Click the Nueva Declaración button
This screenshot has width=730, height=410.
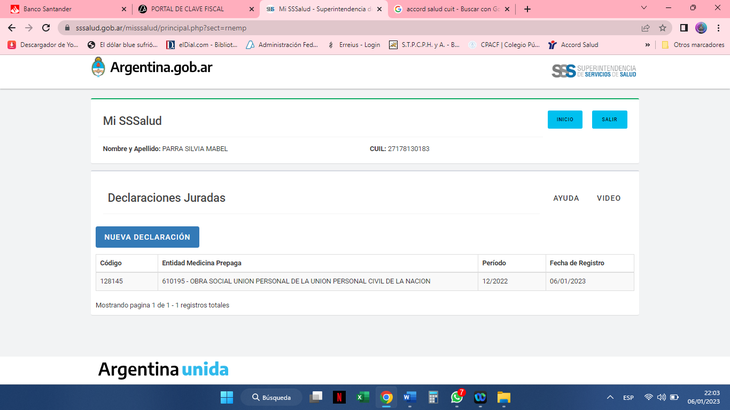point(147,237)
